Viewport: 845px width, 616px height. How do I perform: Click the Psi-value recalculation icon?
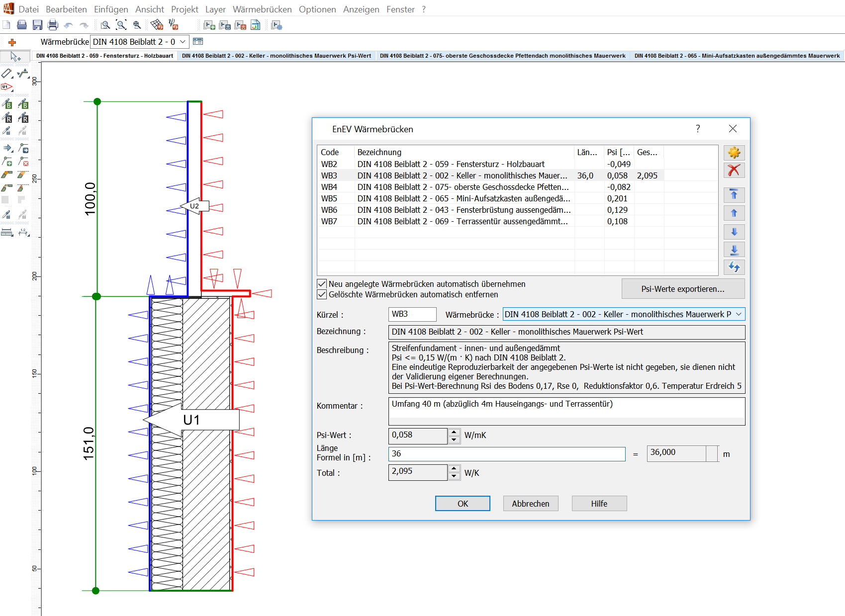click(x=173, y=24)
